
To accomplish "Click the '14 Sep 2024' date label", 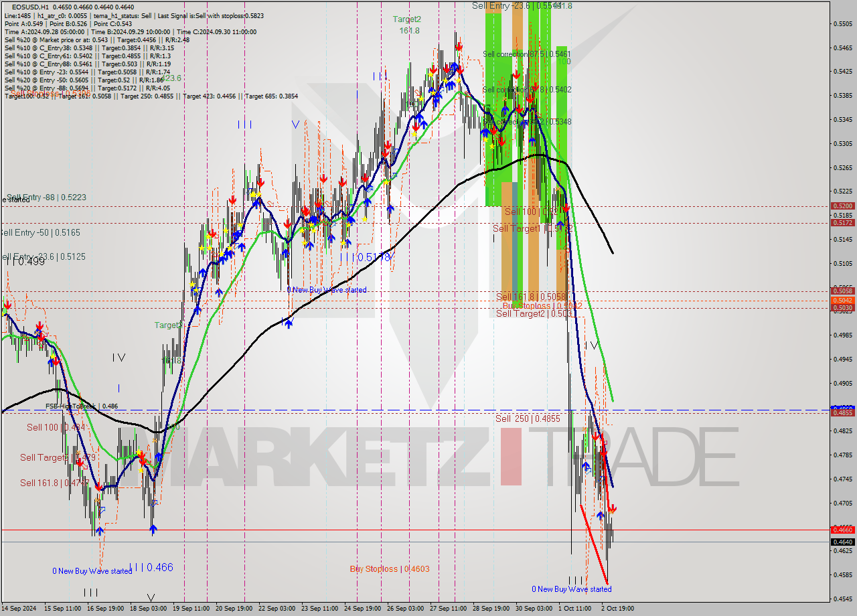I will (x=19, y=609).
